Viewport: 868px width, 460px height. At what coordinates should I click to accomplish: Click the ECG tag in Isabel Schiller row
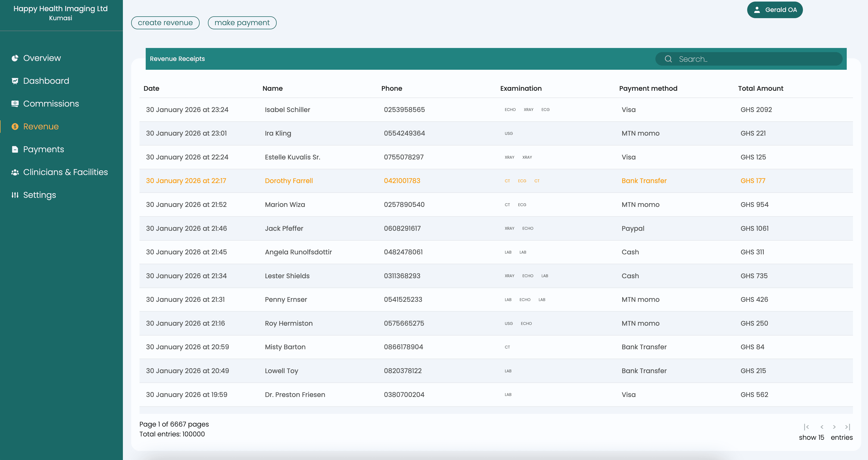pos(545,110)
